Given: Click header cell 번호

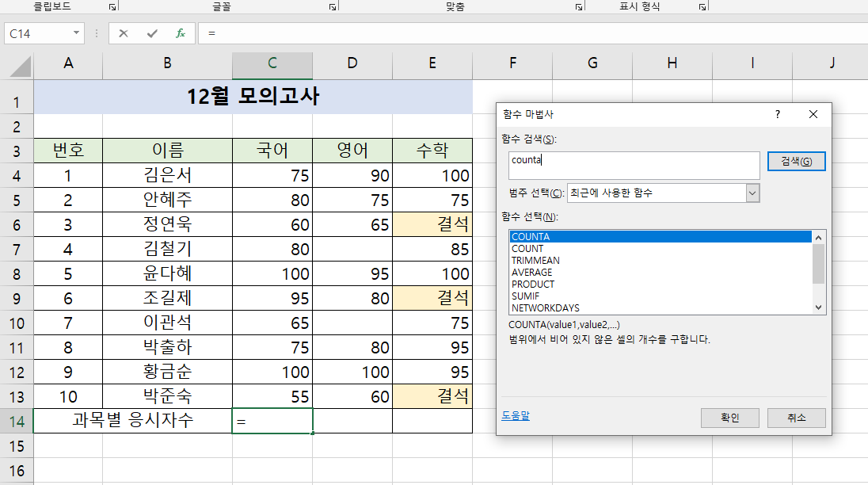Looking at the screenshot, I should point(68,151).
